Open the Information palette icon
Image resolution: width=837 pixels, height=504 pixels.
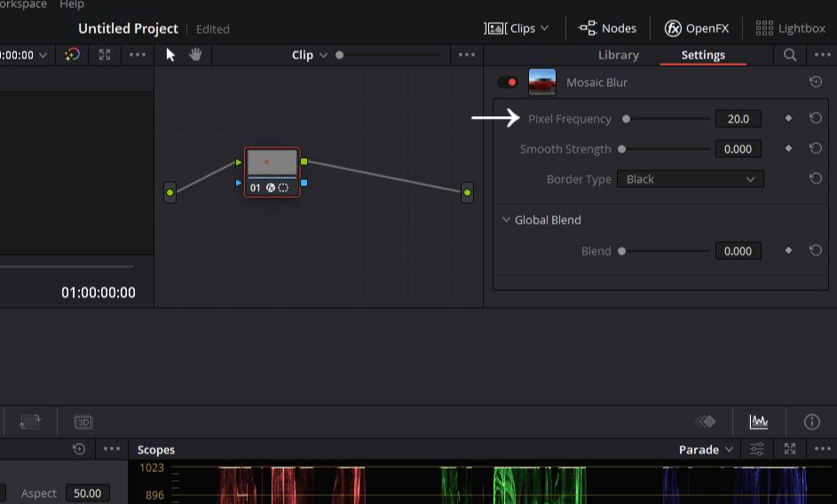[x=811, y=421]
